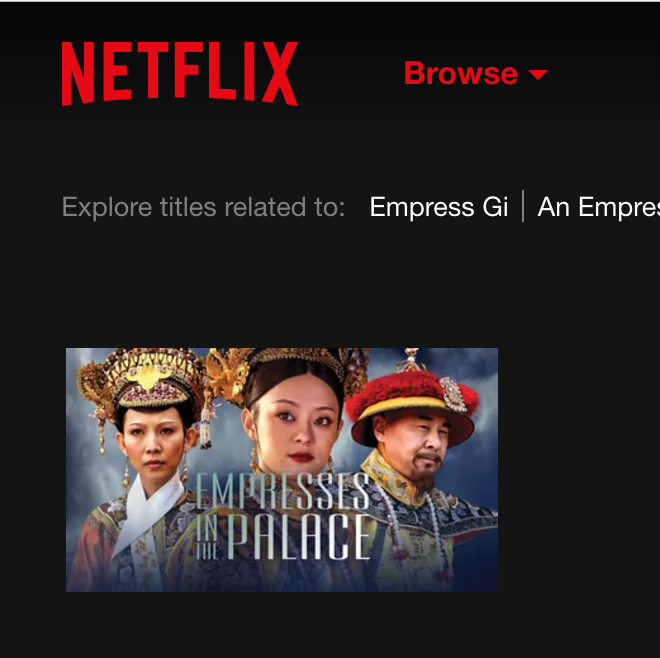This screenshot has width=660, height=658.
Task: Click the red NETFLIX wordmark
Action: point(180,74)
